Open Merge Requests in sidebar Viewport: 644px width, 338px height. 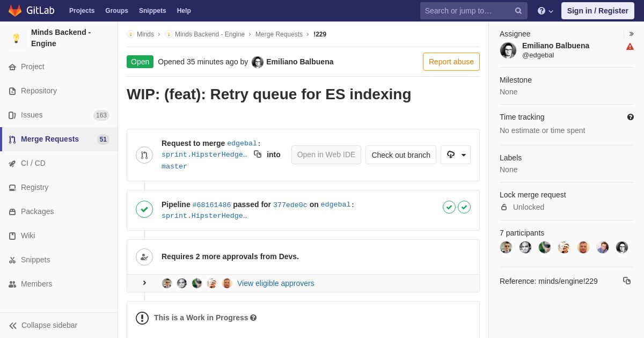59,139
